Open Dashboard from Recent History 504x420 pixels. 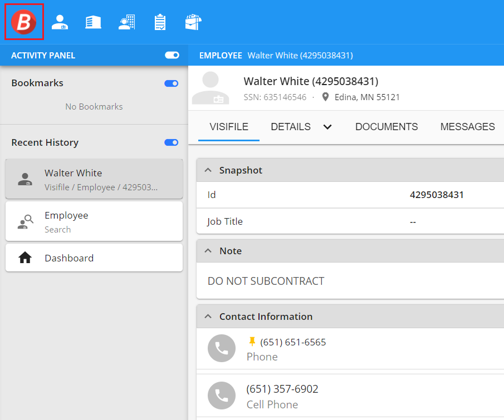point(94,258)
